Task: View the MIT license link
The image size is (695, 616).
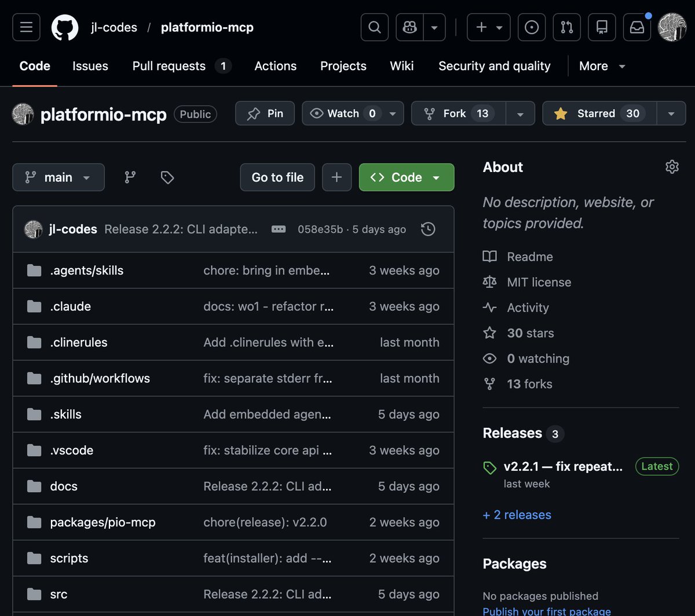Action: point(527,282)
